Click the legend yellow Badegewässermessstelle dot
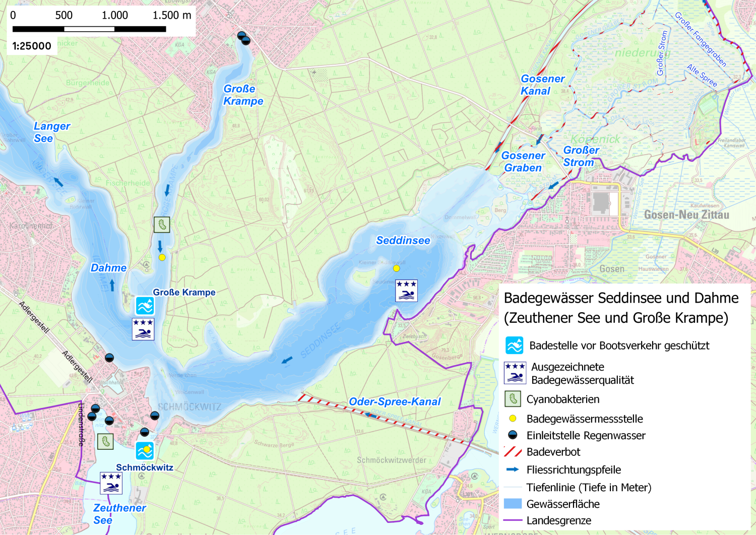 (x=513, y=419)
